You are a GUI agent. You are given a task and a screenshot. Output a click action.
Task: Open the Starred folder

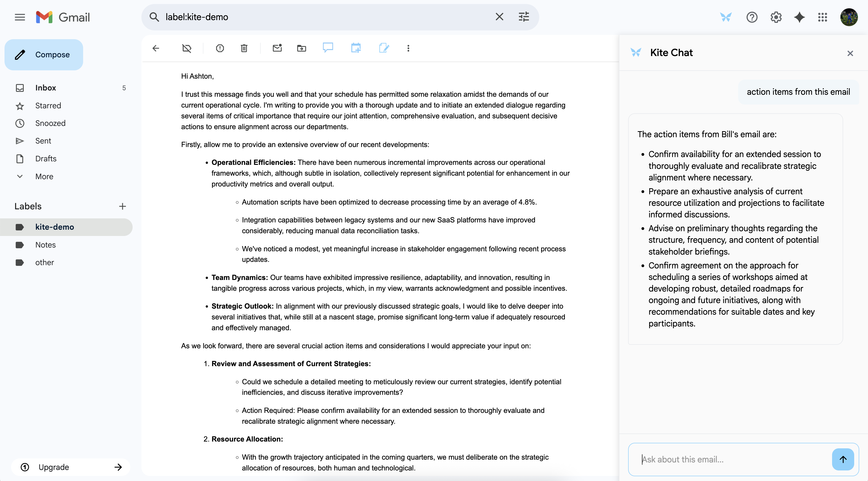(48, 106)
